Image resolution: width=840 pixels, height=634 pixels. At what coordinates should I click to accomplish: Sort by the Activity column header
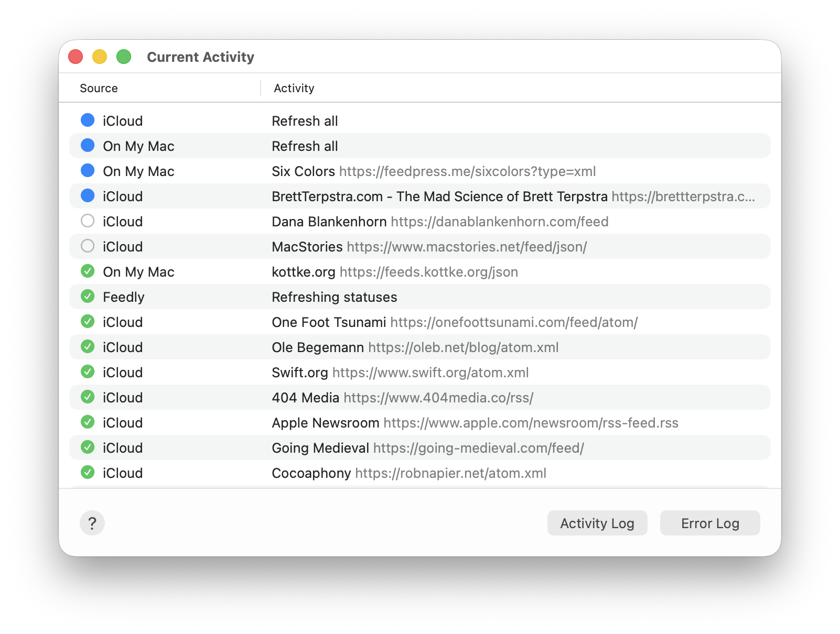coord(294,88)
